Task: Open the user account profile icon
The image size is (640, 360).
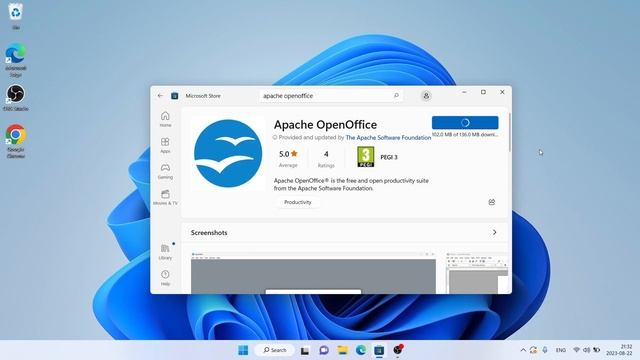Action: pos(426,96)
